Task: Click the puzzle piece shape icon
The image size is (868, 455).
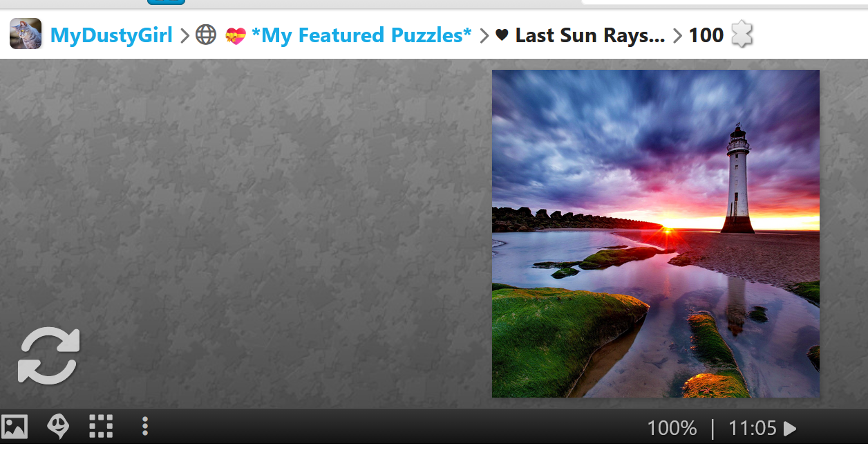Action: [x=741, y=34]
